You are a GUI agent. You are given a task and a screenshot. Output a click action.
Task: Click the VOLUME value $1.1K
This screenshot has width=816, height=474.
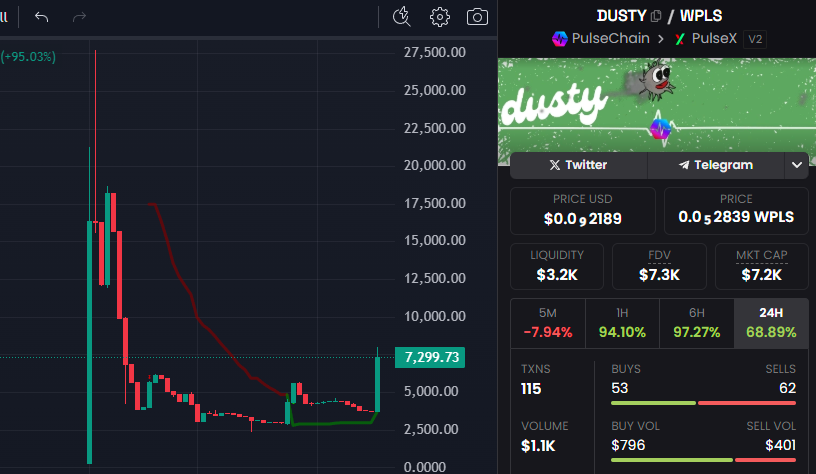538,446
